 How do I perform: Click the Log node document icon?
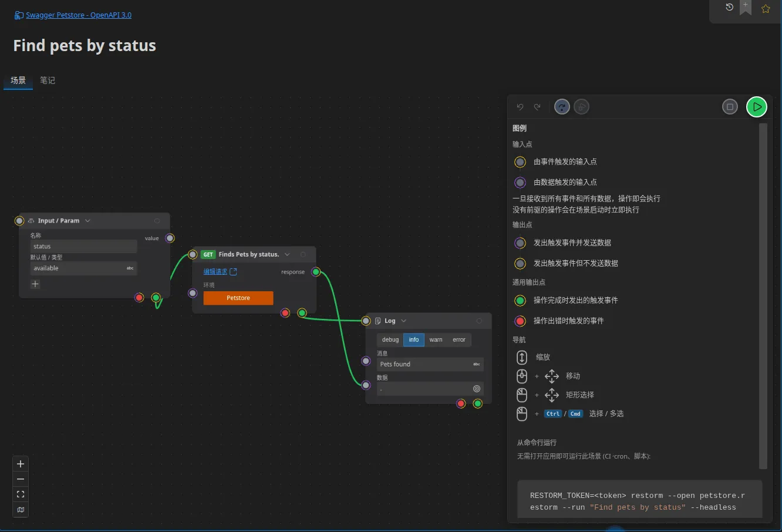click(x=377, y=321)
